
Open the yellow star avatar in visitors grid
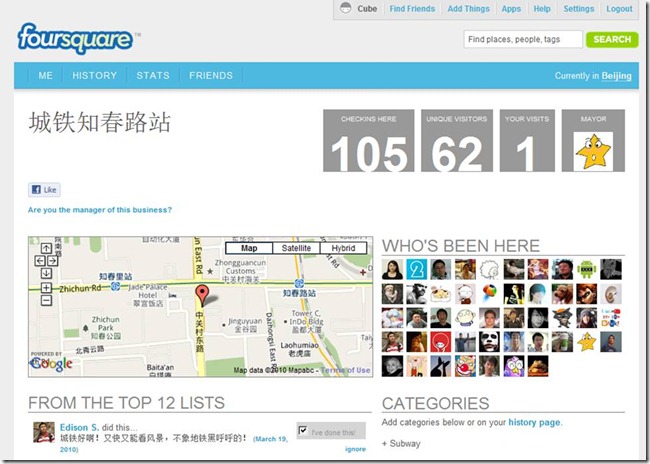tap(587, 342)
